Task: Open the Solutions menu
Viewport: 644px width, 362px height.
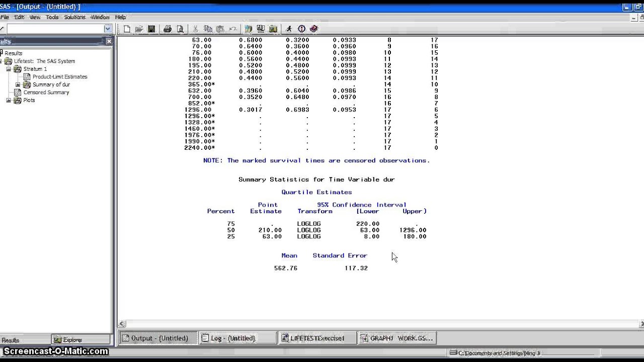Action: 74,17
